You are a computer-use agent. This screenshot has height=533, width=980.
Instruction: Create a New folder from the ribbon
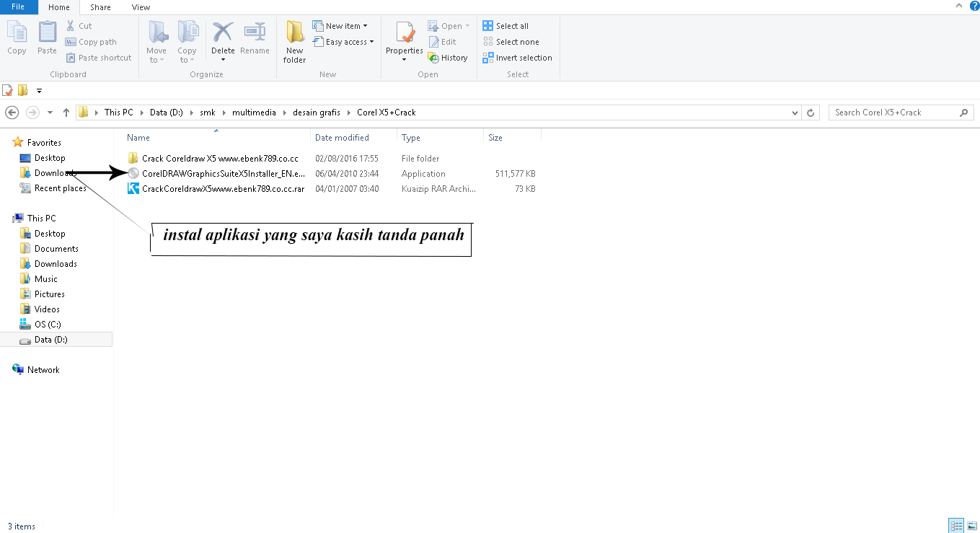click(294, 43)
